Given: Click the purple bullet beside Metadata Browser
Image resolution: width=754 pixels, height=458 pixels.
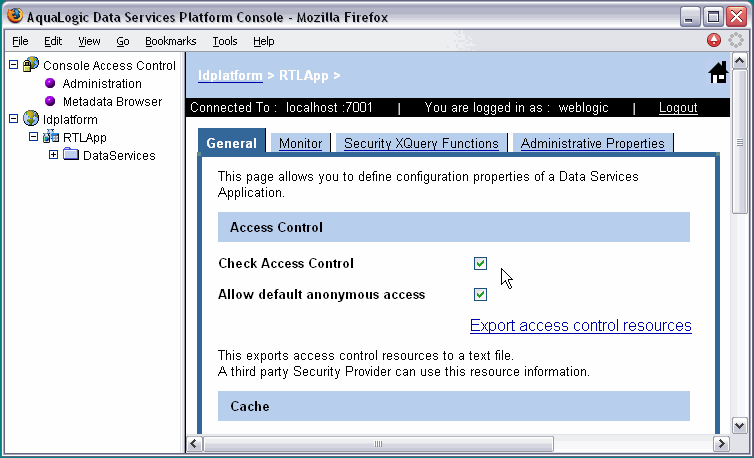Looking at the screenshot, I should pyautogui.click(x=50, y=101).
